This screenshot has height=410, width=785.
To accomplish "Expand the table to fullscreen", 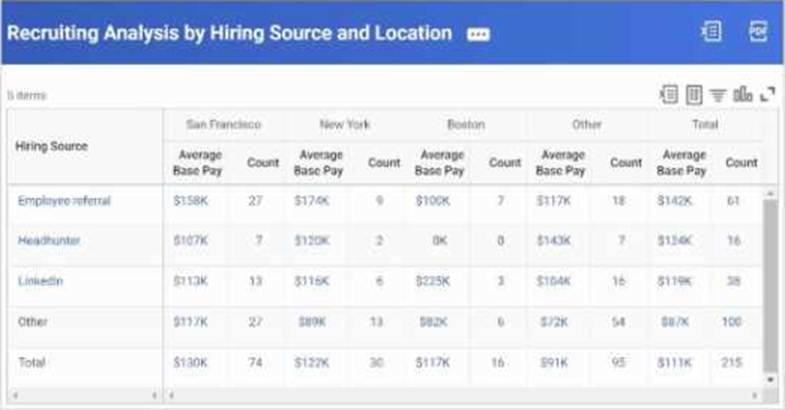I will coord(768,94).
